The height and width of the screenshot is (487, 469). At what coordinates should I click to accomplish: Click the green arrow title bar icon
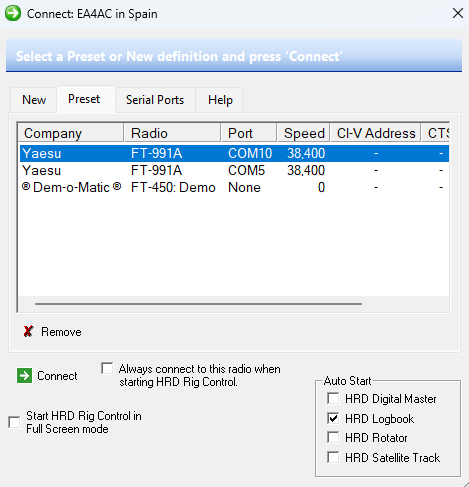[13, 13]
